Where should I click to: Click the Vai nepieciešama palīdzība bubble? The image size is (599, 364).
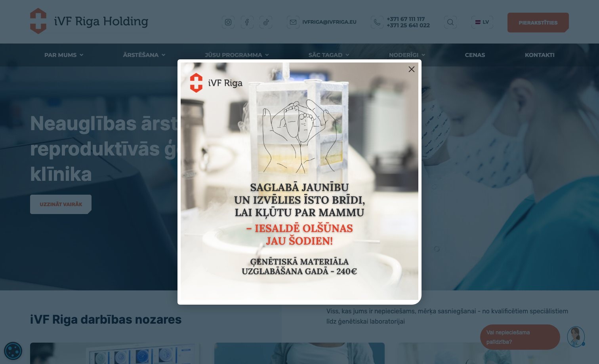coord(520,337)
